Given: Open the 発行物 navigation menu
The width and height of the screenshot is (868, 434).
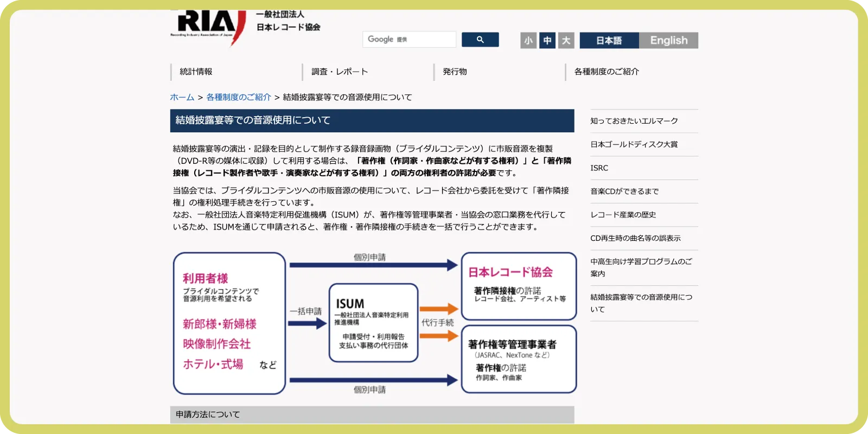Looking at the screenshot, I should (455, 72).
